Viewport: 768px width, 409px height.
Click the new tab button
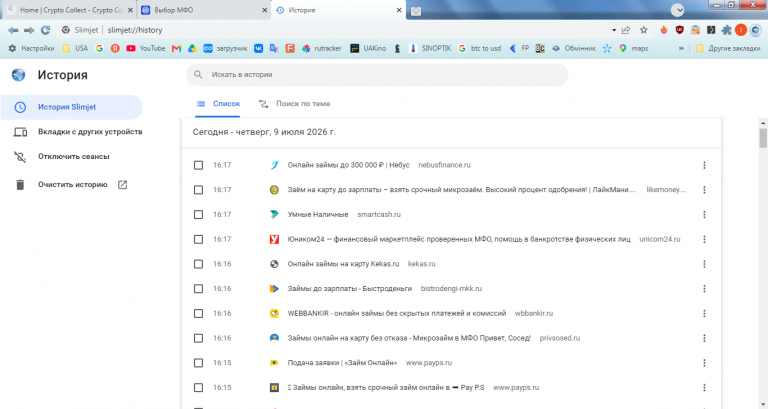[x=416, y=10]
